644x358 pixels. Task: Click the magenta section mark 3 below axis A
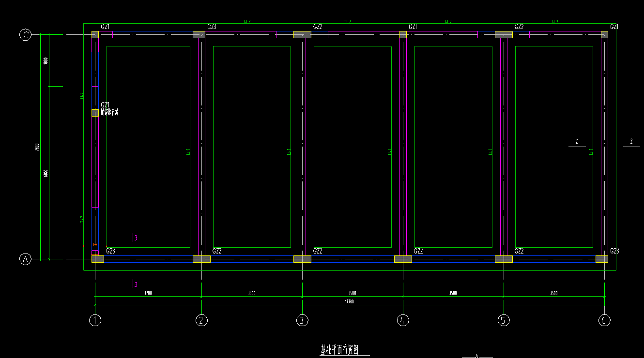[x=135, y=284]
